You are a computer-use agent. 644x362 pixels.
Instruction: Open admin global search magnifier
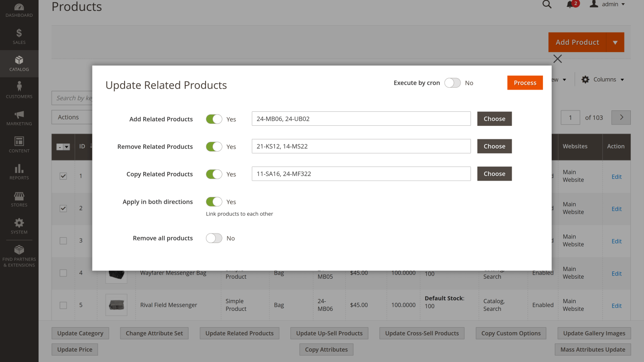(x=547, y=5)
